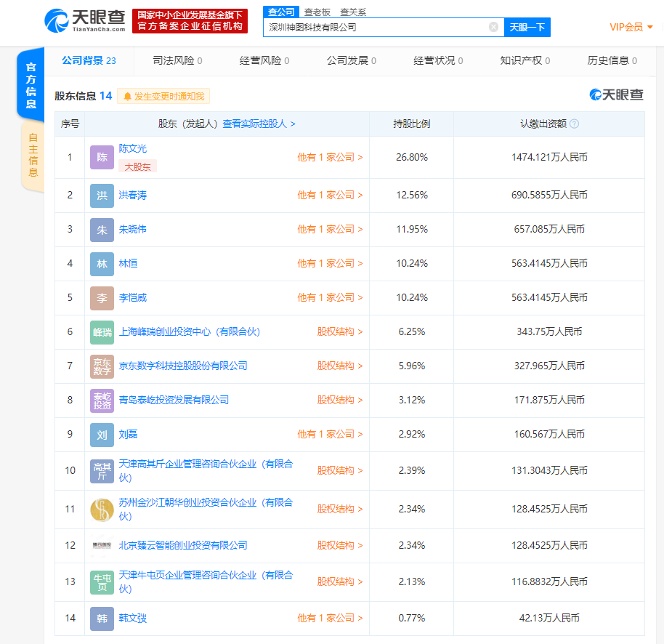
Task: Open shareholder 李恺威 name link
Action: [132, 297]
